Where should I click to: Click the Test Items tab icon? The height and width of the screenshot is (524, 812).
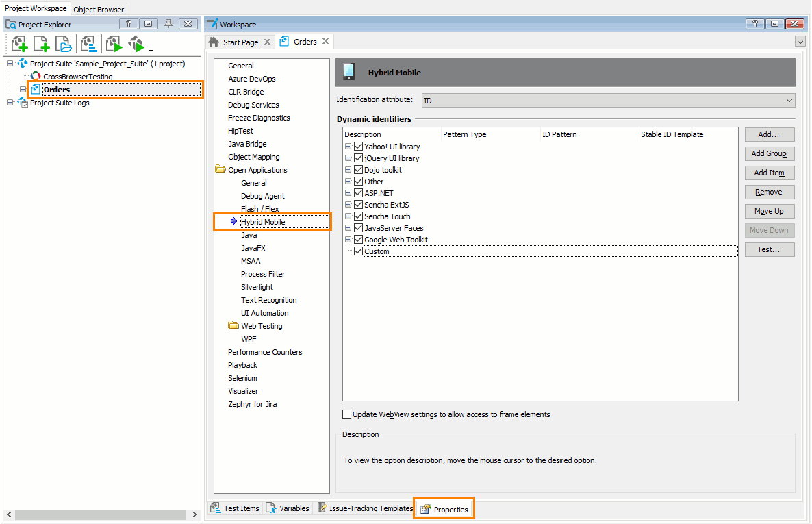pos(216,508)
